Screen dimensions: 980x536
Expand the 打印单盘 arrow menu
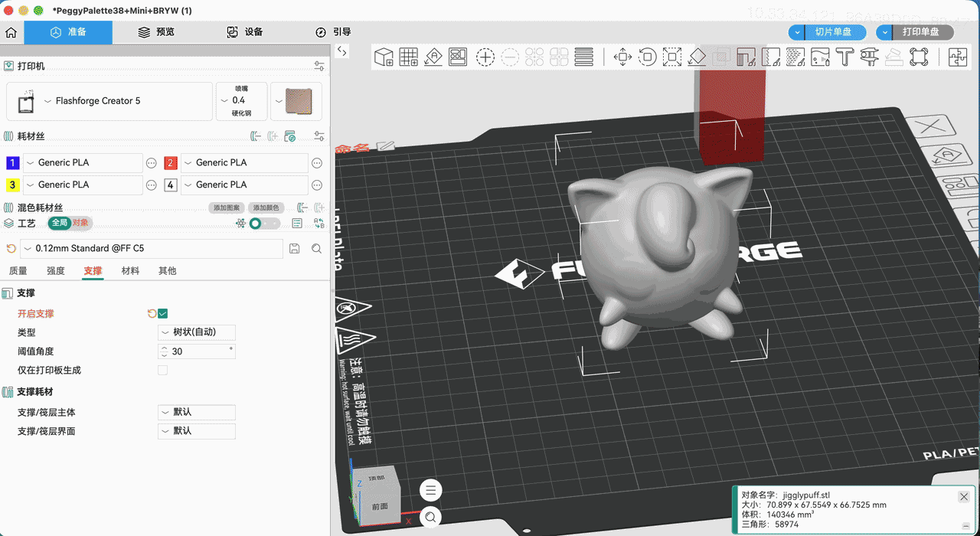tap(884, 32)
